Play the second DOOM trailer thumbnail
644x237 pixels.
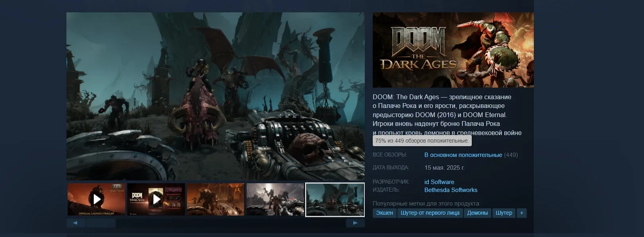click(156, 199)
